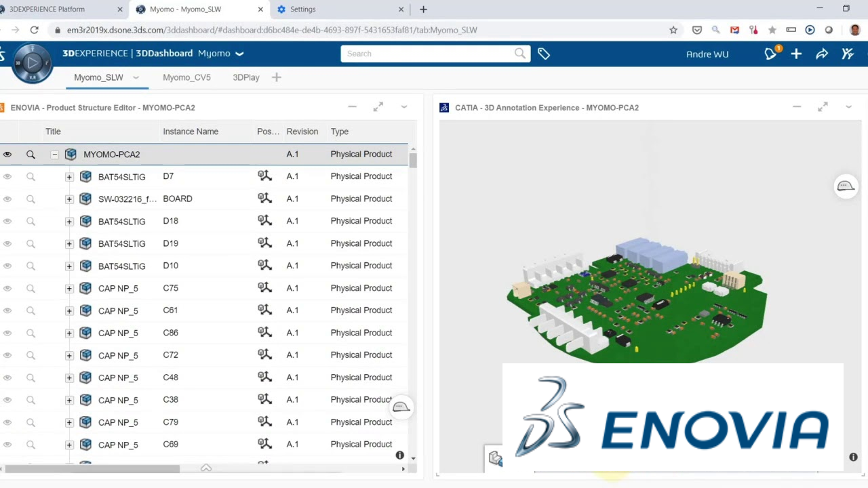Image resolution: width=868 pixels, height=488 pixels.
Task: Expand the BAT54SLTIG D18 node
Action: pyautogui.click(x=69, y=222)
